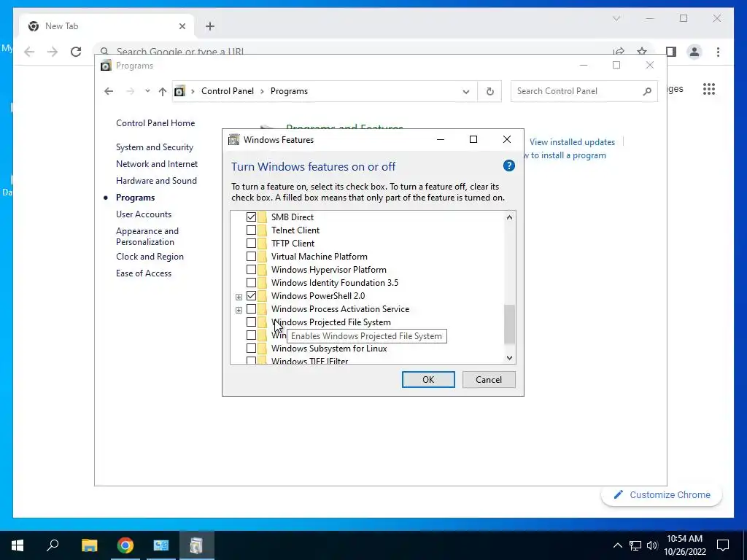Close the New Tab tab in Chrome
The height and width of the screenshot is (560, 747).
(x=182, y=26)
